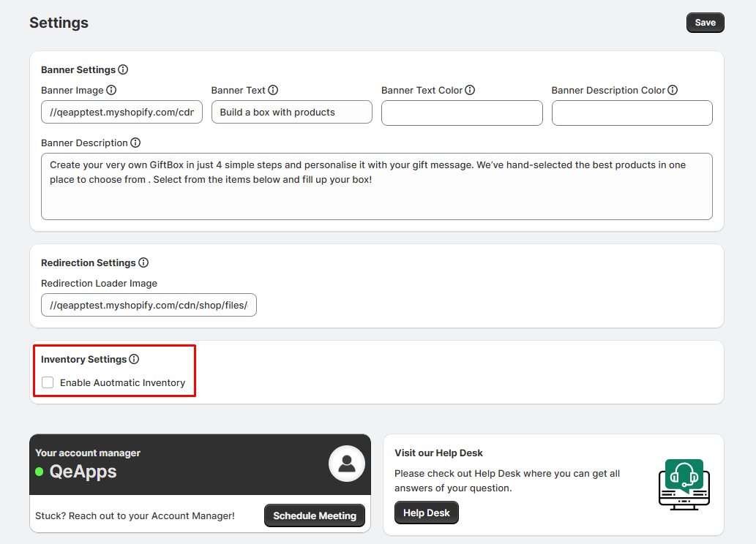This screenshot has width=756, height=544.
Task: Click the info icon next to Banner Image
Action: coord(111,91)
